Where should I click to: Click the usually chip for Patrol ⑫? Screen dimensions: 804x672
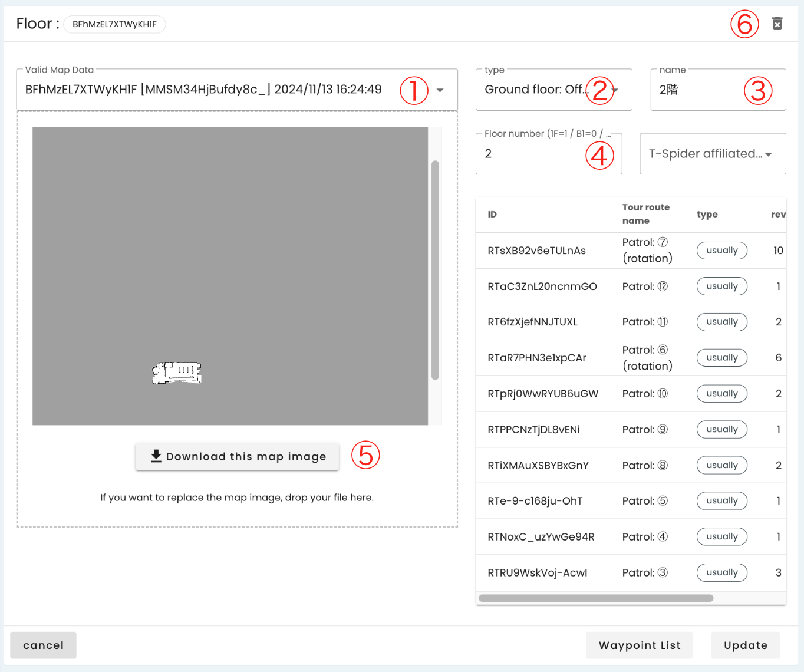722,286
